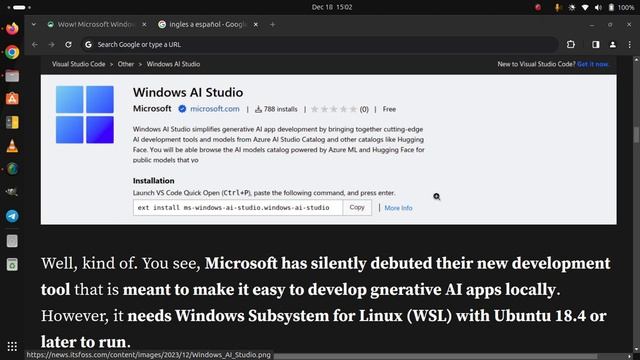Open Chrome three-dot menu
640x360 pixels.
pos(629,44)
